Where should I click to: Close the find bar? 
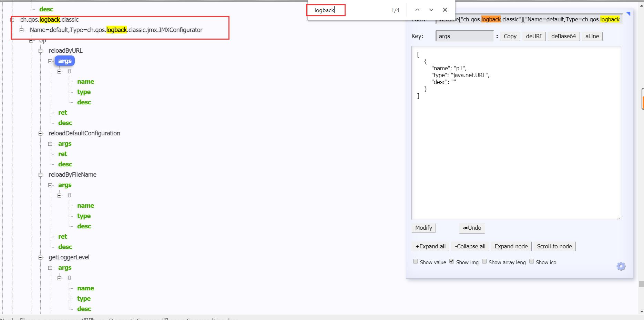coord(445,10)
